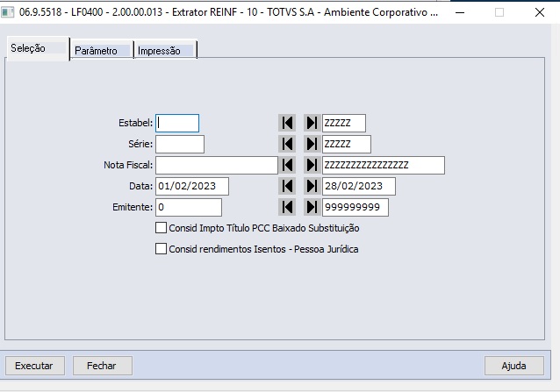
Task: Minimize the Extrator REINF window
Action: pos(460,12)
